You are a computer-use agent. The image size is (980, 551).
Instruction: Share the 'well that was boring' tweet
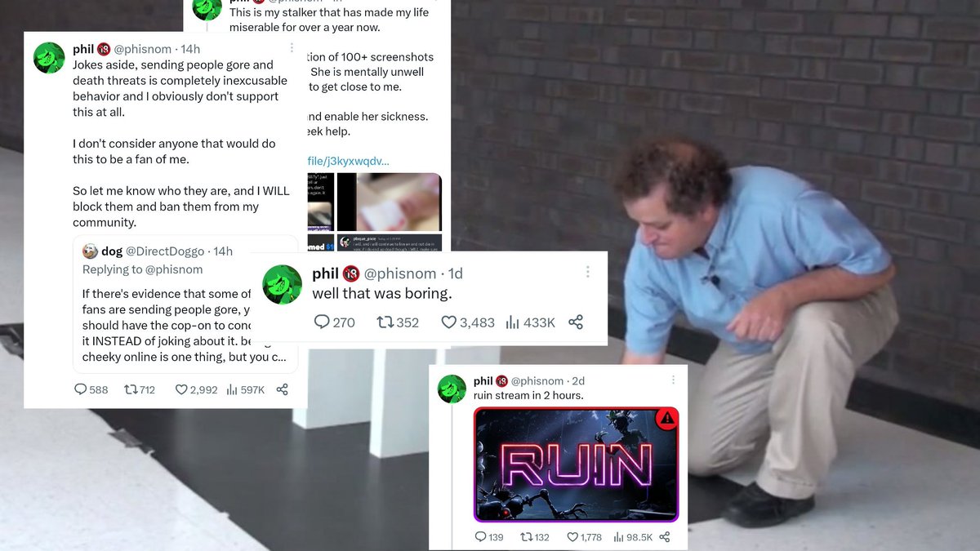coord(576,322)
